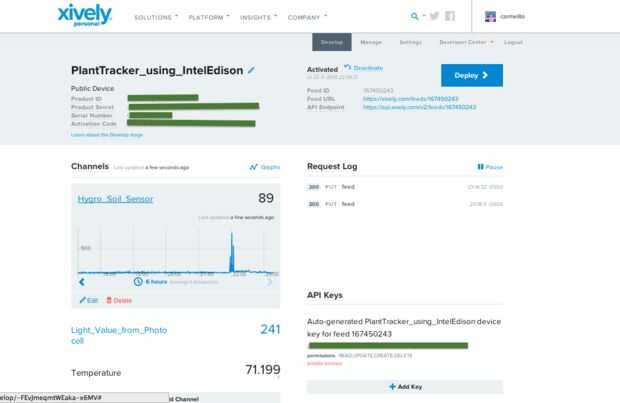Toggle Graphs view for Channels

pos(265,167)
